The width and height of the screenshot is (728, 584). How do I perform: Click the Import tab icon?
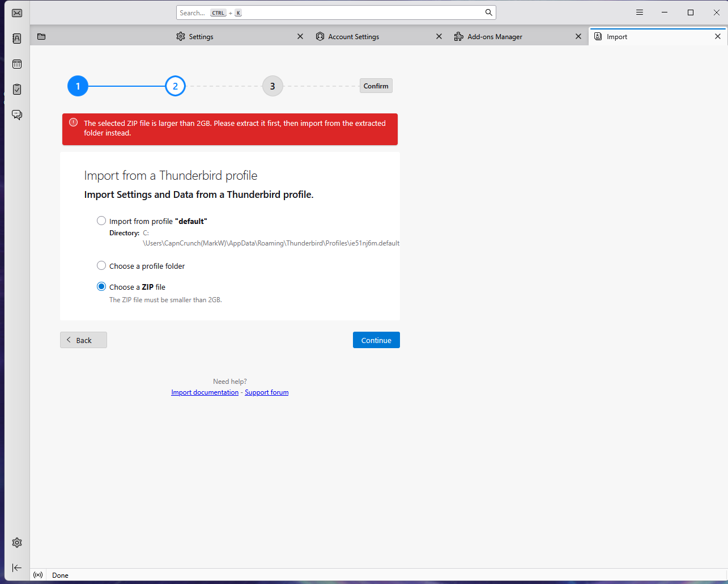click(598, 36)
